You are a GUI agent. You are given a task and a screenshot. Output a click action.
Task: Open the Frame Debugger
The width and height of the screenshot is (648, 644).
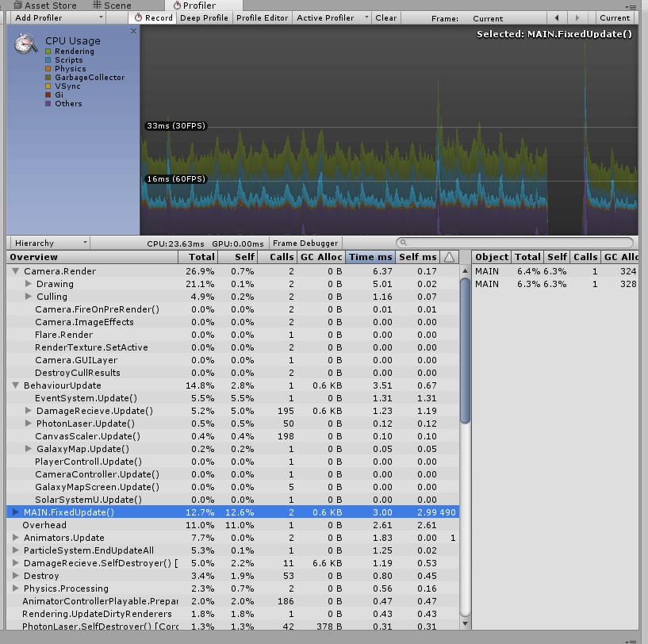coord(305,243)
